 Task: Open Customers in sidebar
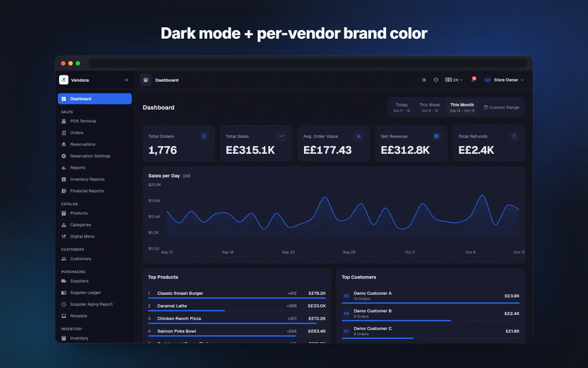point(94,259)
